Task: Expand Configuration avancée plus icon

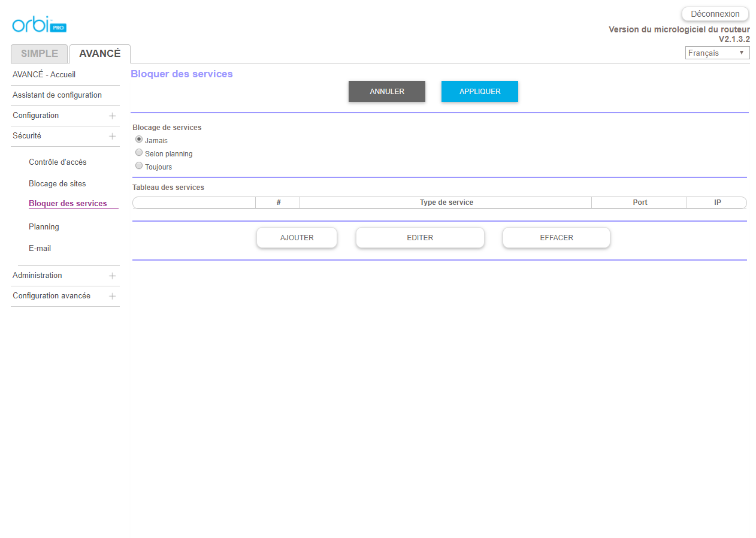Action: pos(112,296)
